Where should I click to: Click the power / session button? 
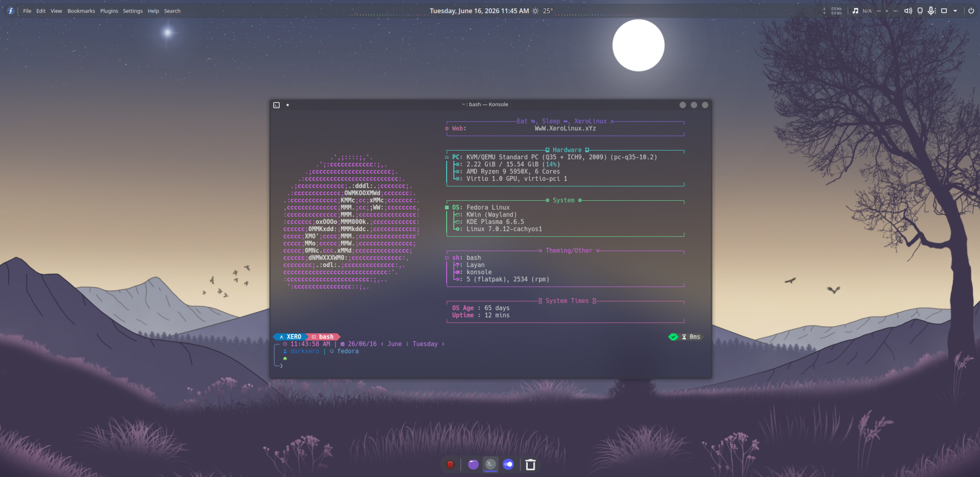point(971,11)
